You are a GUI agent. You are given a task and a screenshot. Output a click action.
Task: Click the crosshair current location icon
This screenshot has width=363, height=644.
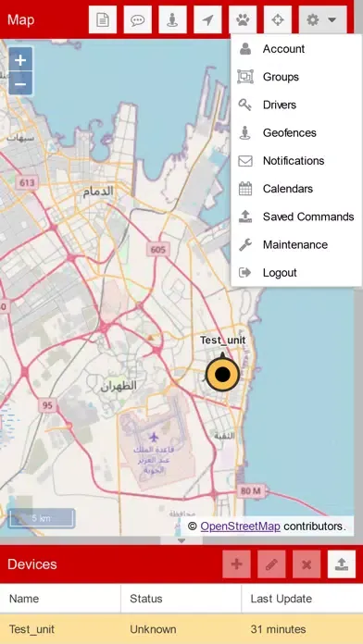tap(278, 19)
